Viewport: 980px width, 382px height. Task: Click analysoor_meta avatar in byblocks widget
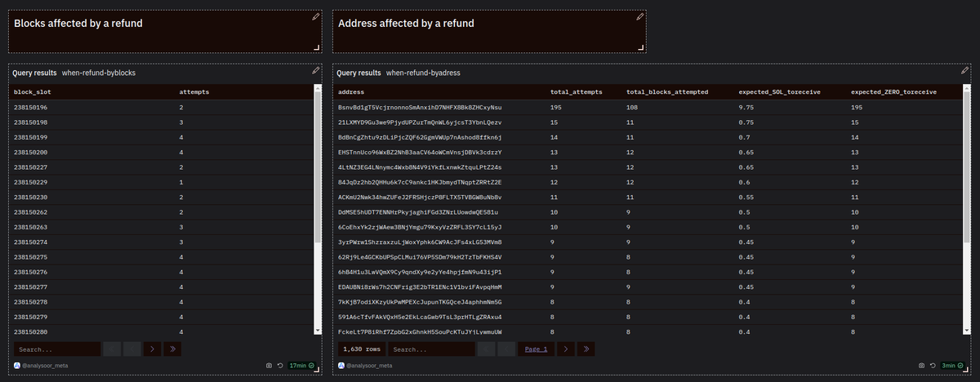pos(17,366)
